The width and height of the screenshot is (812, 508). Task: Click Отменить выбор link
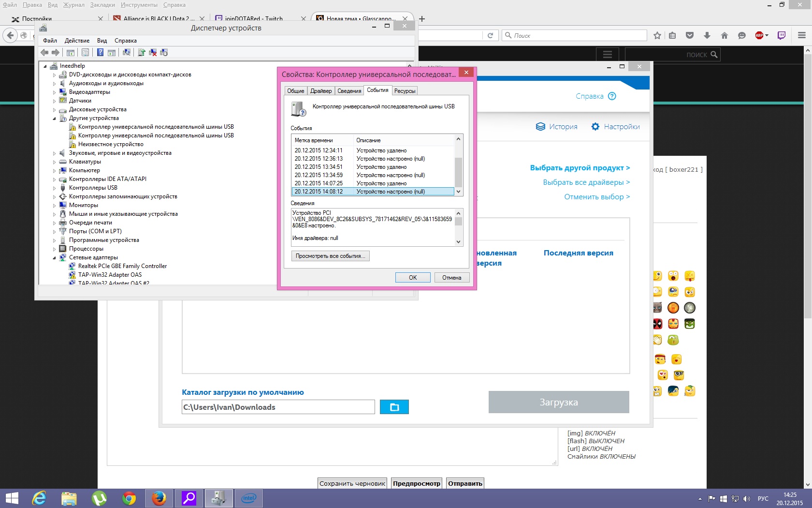pos(597,197)
